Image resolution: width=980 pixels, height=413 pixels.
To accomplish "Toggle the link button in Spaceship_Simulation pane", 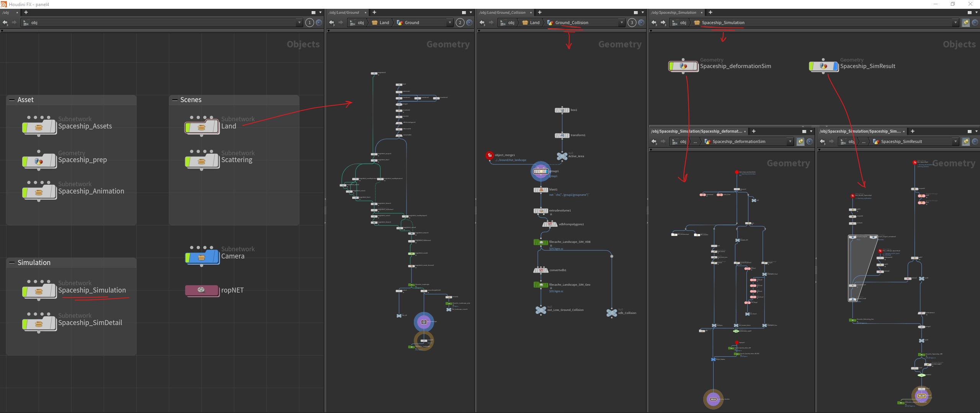I will pos(966,23).
